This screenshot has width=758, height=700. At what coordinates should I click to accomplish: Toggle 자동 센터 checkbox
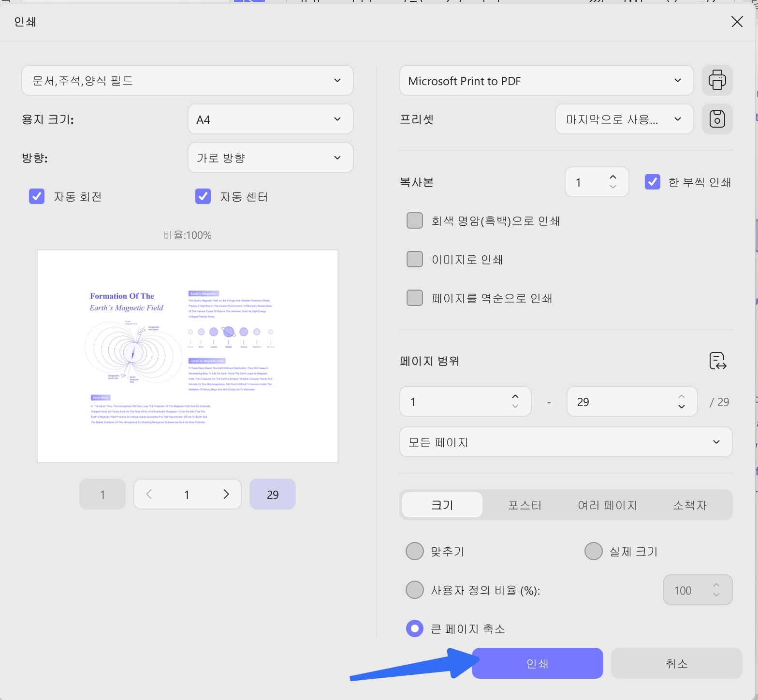click(x=203, y=196)
